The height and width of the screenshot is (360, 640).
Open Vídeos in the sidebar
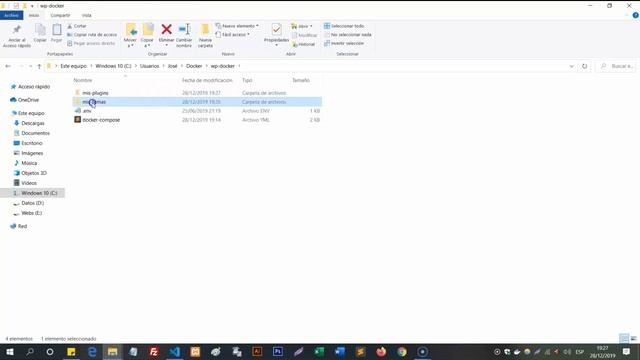point(29,183)
